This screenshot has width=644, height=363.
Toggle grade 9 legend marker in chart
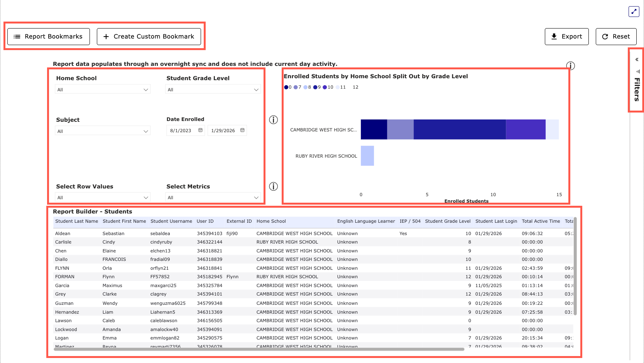[315, 87]
